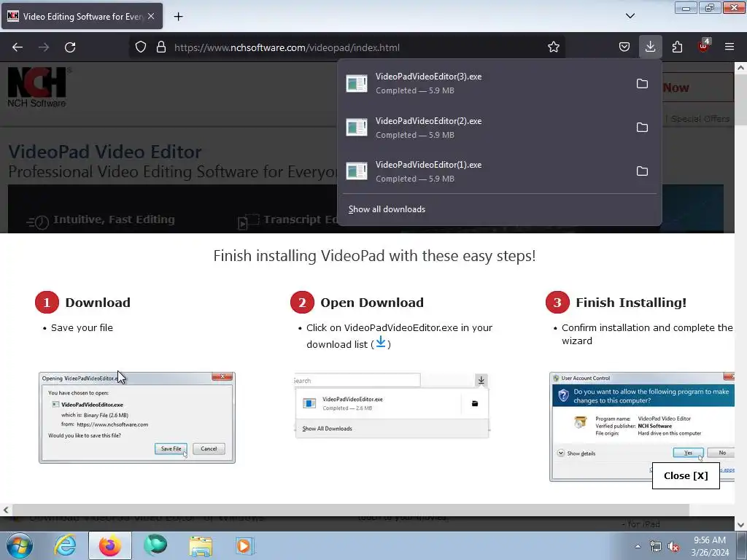The width and height of the screenshot is (747, 560).
Task: Open the Extensions puzzle icon
Action: (x=677, y=47)
